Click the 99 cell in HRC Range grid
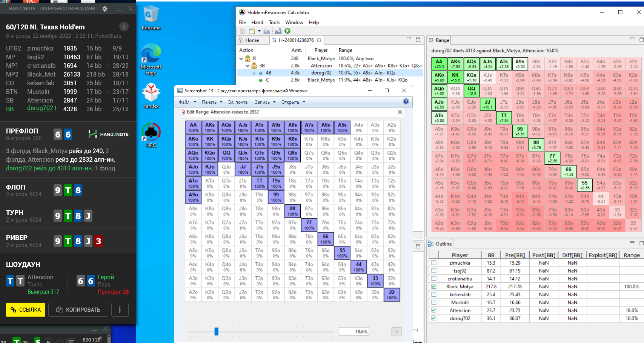The image size is (644, 343). coord(520,131)
